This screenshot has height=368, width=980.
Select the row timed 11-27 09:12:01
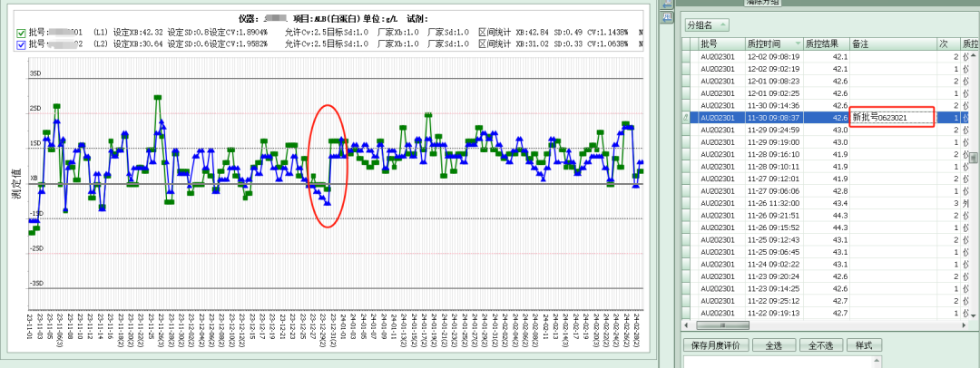(825, 179)
